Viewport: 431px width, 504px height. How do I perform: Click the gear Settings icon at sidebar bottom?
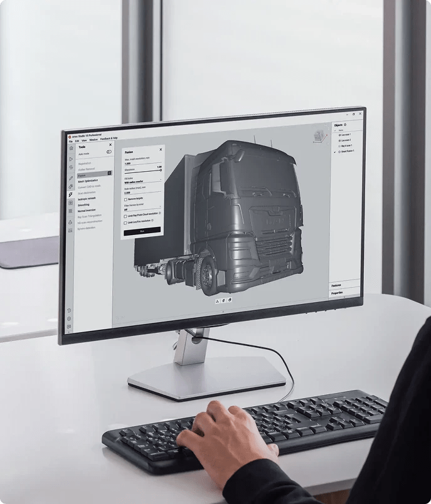(x=69, y=318)
